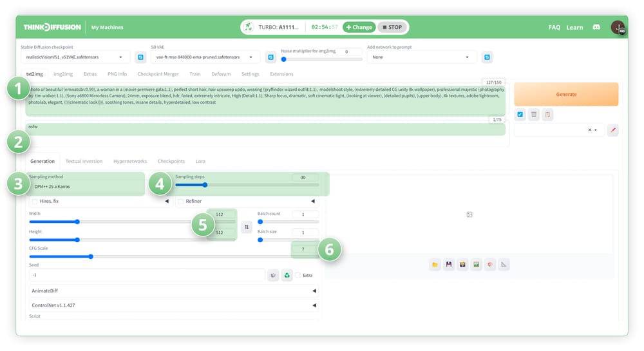Enable the Refiner checkbox

[x=181, y=202]
